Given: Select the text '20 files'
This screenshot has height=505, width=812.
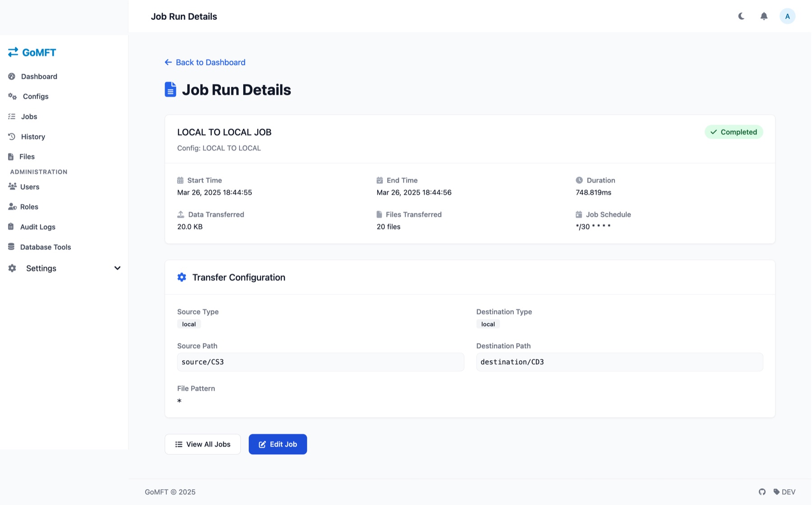Looking at the screenshot, I should coord(388,227).
